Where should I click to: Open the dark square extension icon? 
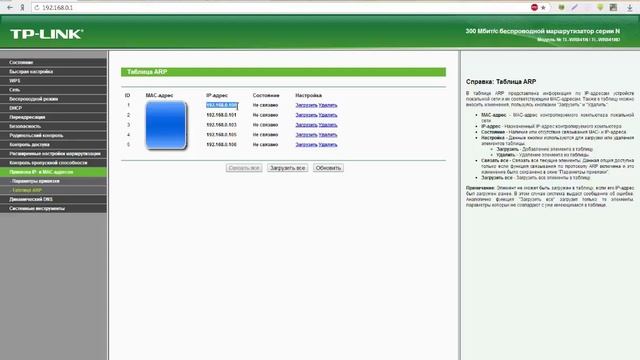[613, 7]
